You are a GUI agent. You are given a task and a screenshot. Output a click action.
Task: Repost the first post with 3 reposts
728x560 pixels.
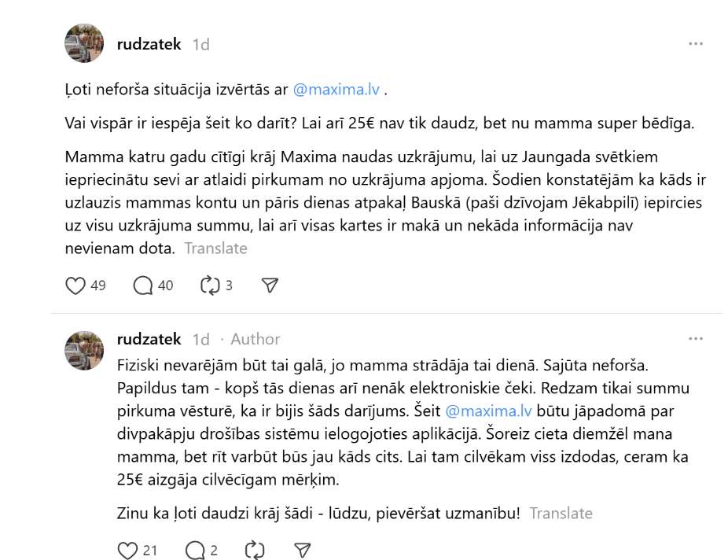point(210,286)
